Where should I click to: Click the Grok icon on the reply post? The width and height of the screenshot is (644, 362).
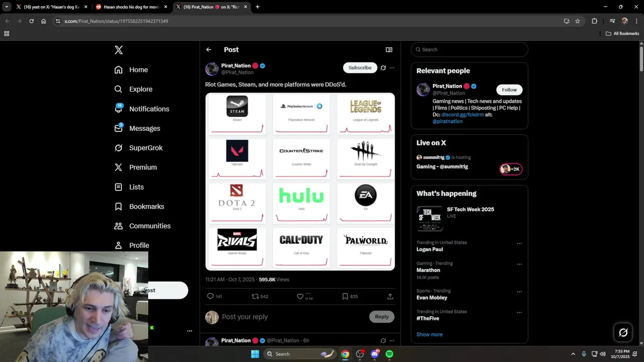coord(383,341)
